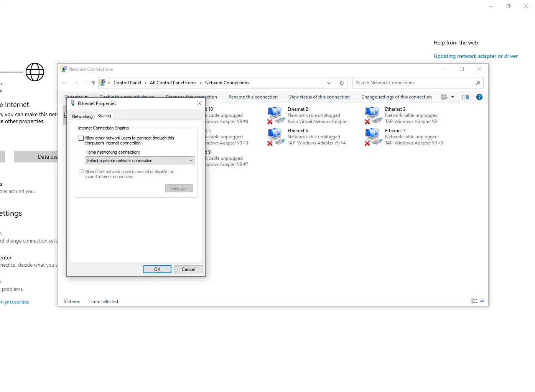Open Updating network adapter or driver link
Viewport: 535px width, 392px height.
coord(475,56)
